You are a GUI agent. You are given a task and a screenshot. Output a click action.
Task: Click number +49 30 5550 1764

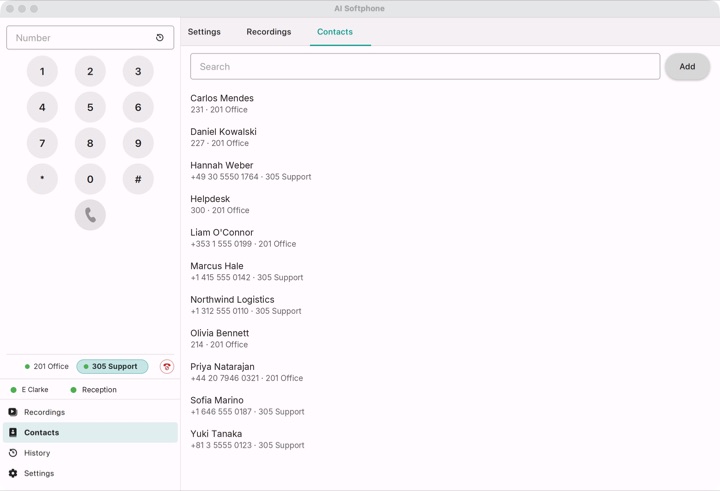click(225, 177)
